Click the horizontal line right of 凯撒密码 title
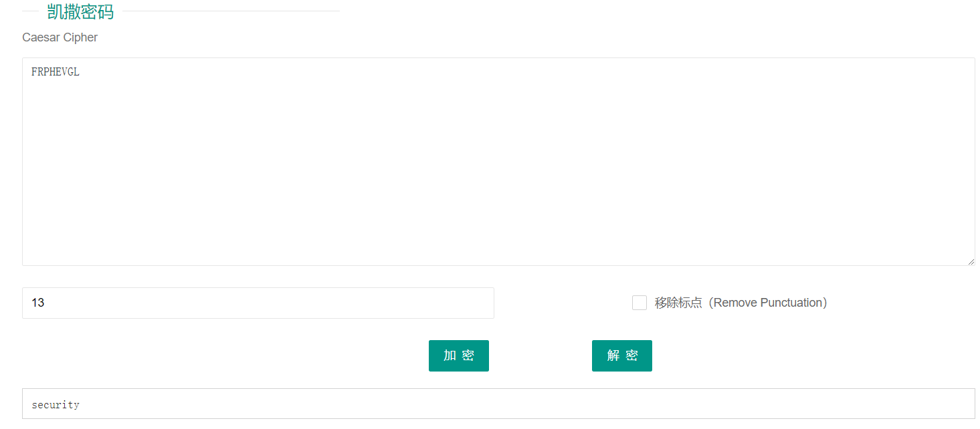The width and height of the screenshot is (980, 429). 231,11
